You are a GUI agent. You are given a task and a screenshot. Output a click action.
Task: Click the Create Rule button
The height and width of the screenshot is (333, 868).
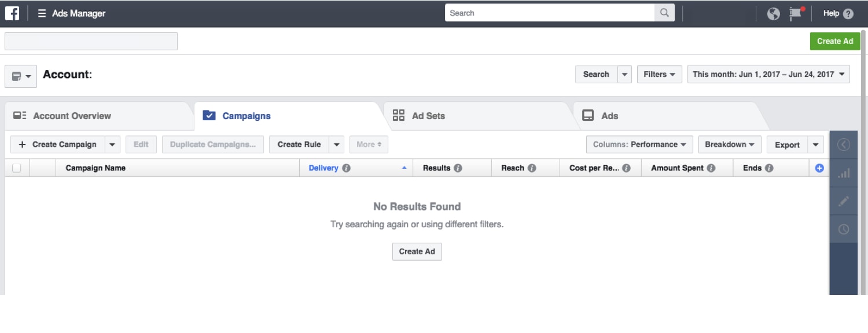click(299, 144)
